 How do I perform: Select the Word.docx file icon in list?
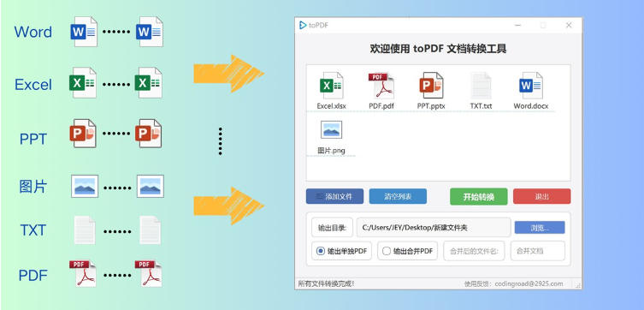click(530, 85)
